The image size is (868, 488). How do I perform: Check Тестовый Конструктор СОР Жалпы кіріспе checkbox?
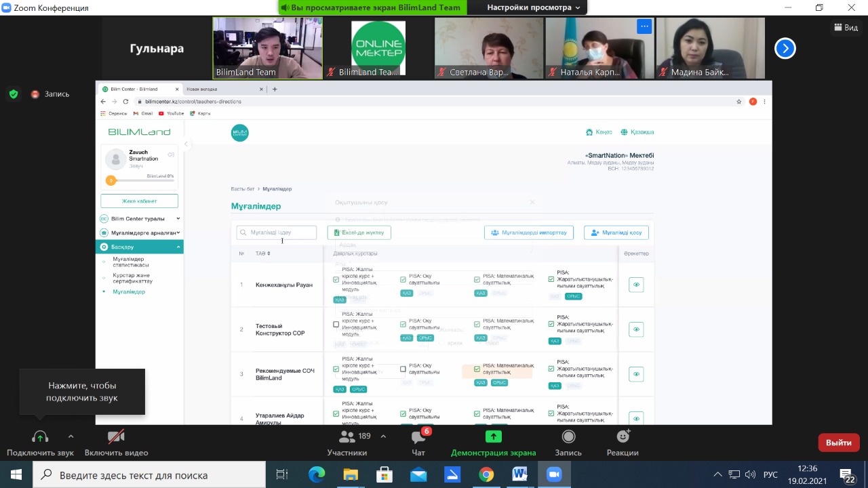(336, 324)
